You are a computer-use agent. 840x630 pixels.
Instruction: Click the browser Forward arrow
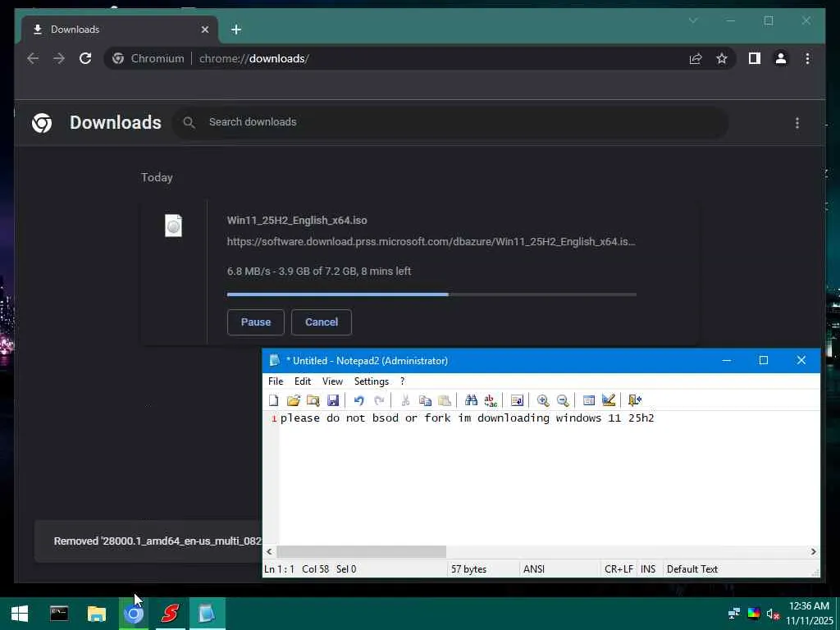tap(59, 58)
